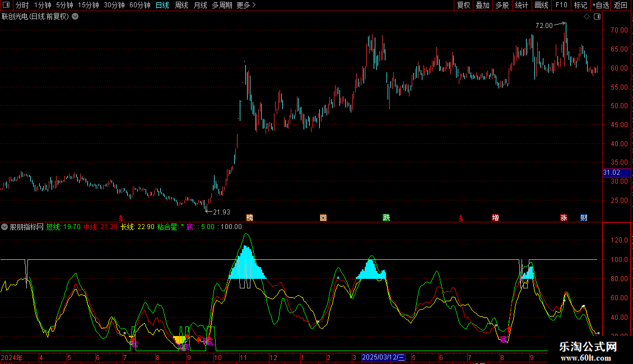Click the magenta 底 signal near month 7 of 2024
This screenshot has height=364, width=633.
(x=134, y=344)
